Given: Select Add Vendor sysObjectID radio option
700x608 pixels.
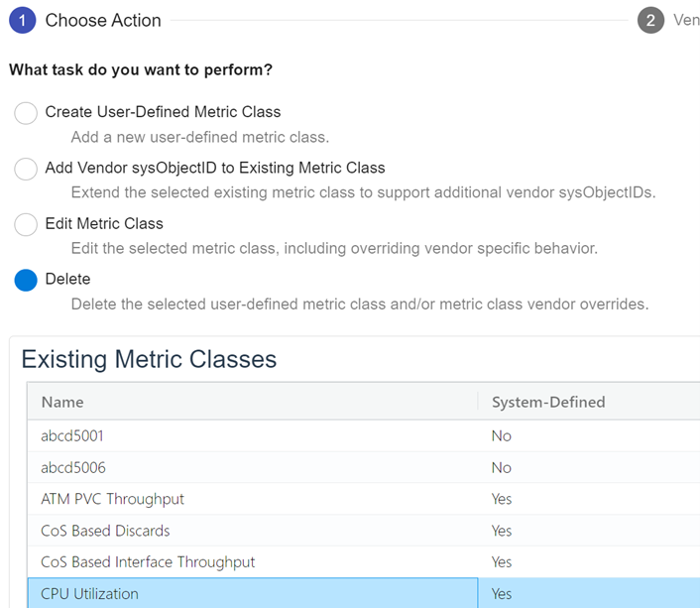Looking at the screenshot, I should 26,169.
